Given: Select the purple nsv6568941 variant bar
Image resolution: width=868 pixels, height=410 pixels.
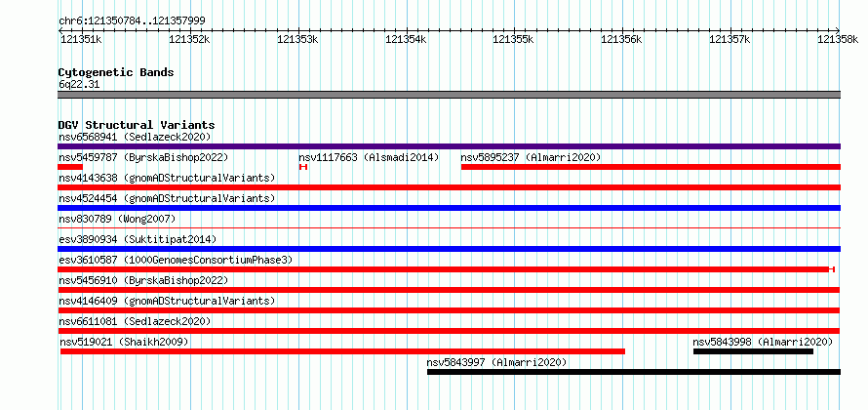Looking at the screenshot, I should pyautogui.click(x=449, y=146).
